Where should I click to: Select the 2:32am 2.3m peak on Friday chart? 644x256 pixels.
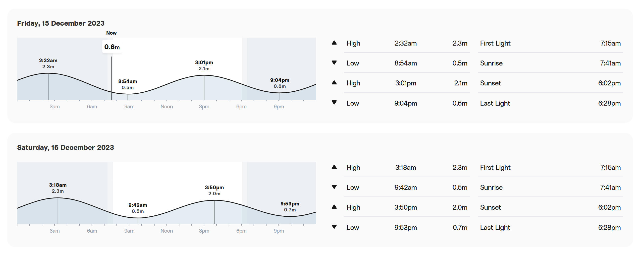[48, 63]
